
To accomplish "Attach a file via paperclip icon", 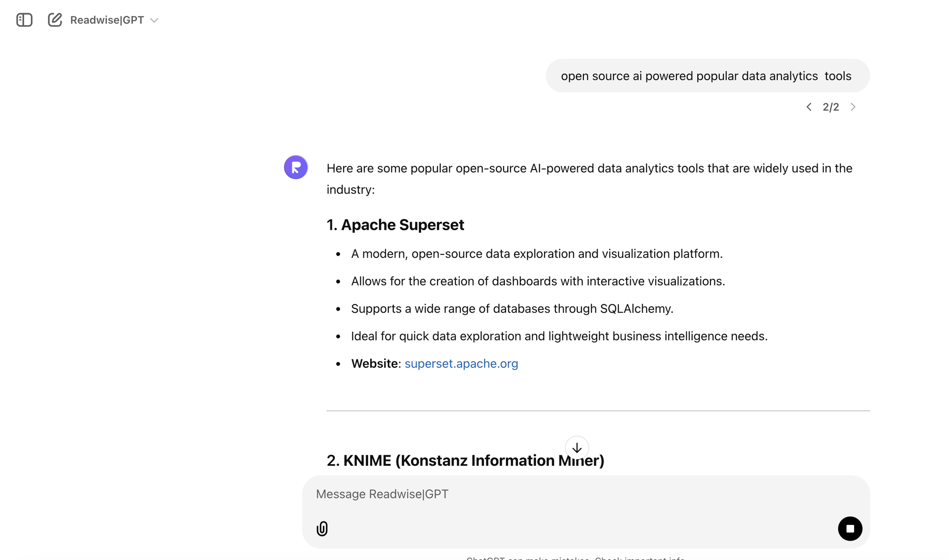I will coord(322,528).
